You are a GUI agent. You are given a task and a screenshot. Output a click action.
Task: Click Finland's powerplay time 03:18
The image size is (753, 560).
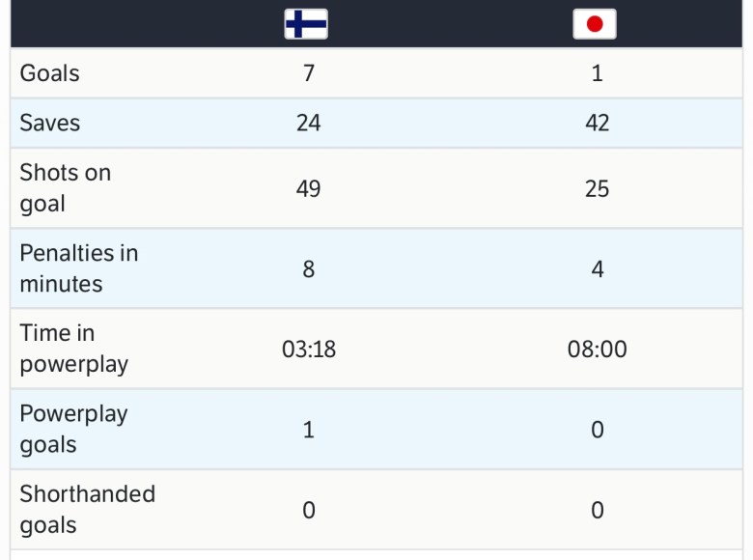(309, 349)
